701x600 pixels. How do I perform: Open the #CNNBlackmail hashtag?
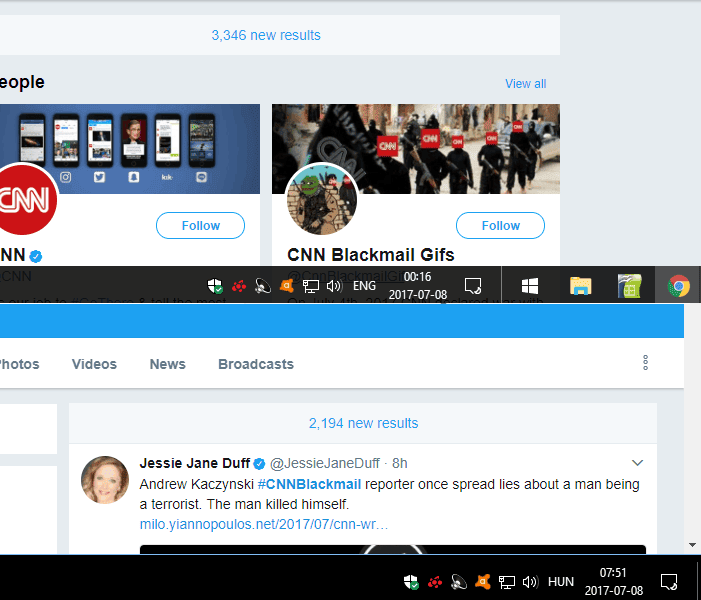click(x=309, y=484)
